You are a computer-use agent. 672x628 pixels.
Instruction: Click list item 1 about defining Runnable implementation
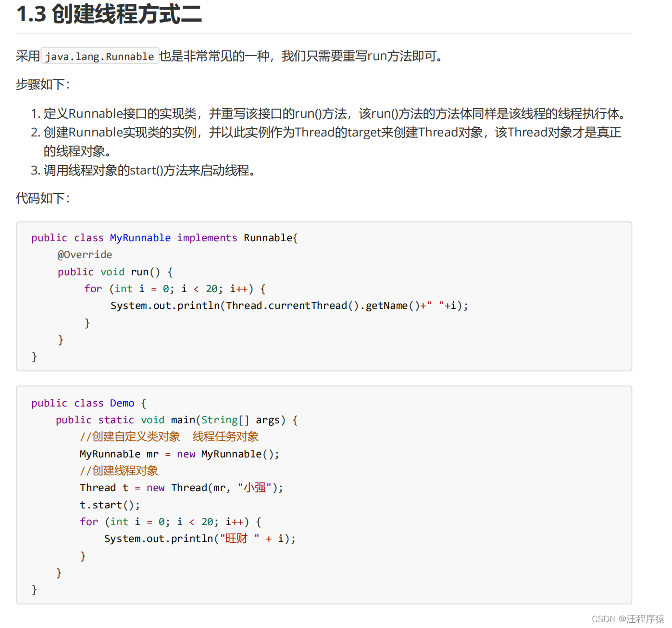pos(329,113)
